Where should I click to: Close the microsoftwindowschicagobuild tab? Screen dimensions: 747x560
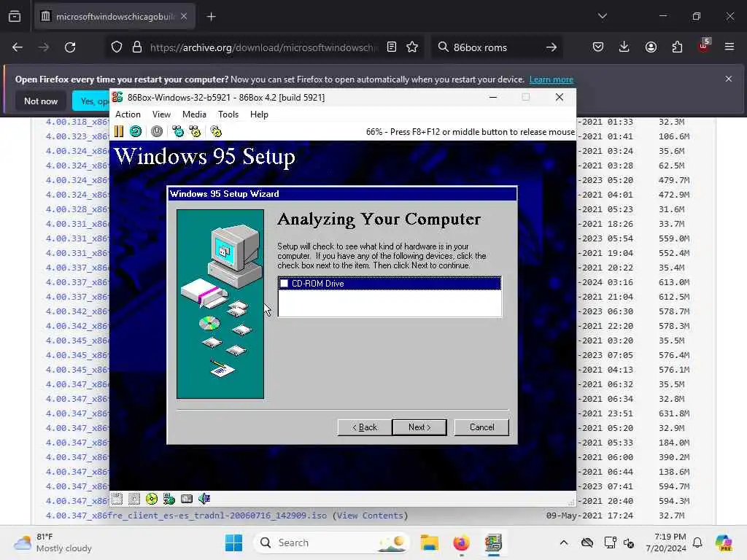184,17
